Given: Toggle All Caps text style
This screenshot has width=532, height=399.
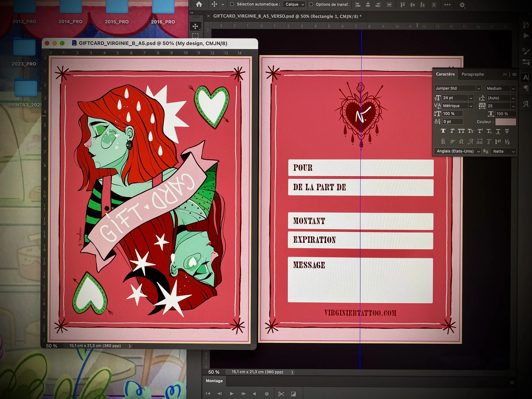Looking at the screenshot, I should [461, 131].
